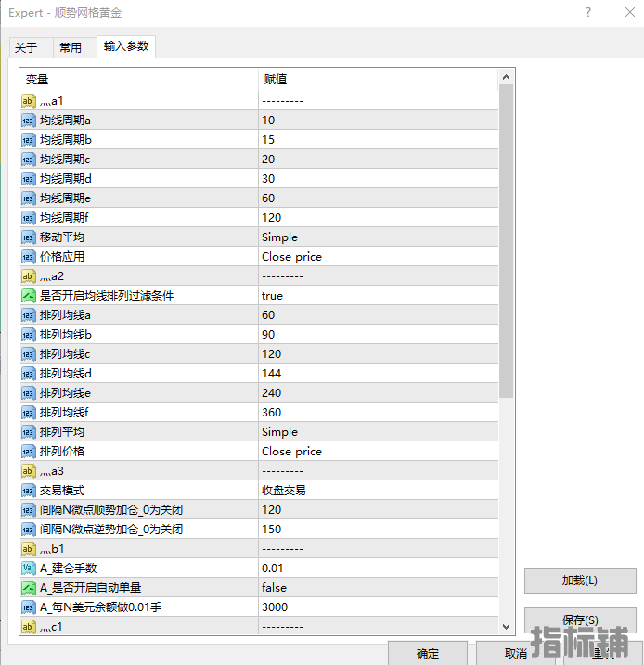644x665 pixels.
Task: Edit the 均线周期a value 10
Action: coord(378,121)
